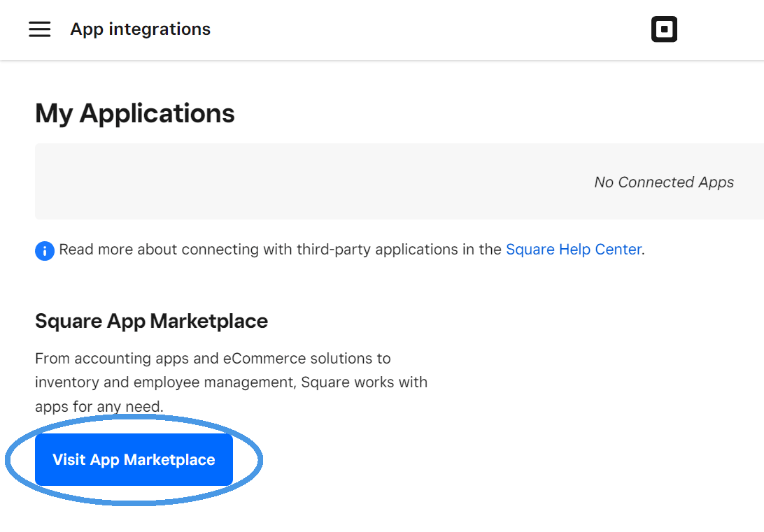Image resolution: width=764 pixels, height=532 pixels.
Task: Click the blue info icon
Action: (44, 250)
